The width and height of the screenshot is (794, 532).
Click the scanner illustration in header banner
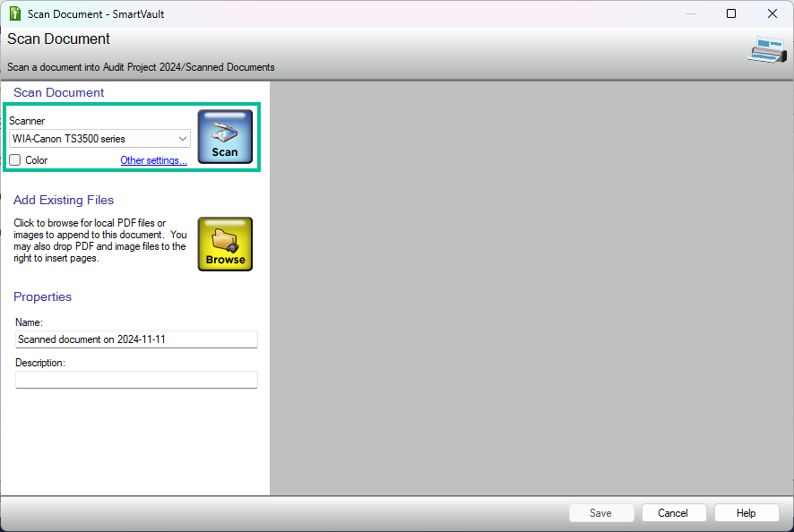click(765, 49)
